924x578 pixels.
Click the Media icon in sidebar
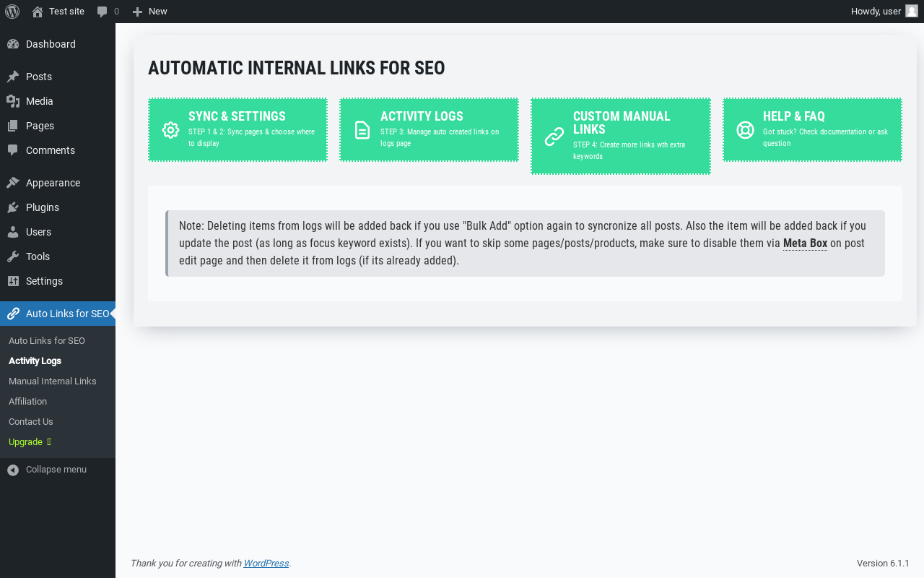[13, 101]
